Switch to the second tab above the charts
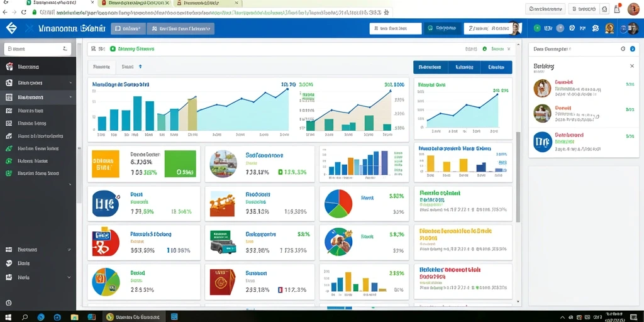This screenshot has width=644, height=322. pos(128,66)
